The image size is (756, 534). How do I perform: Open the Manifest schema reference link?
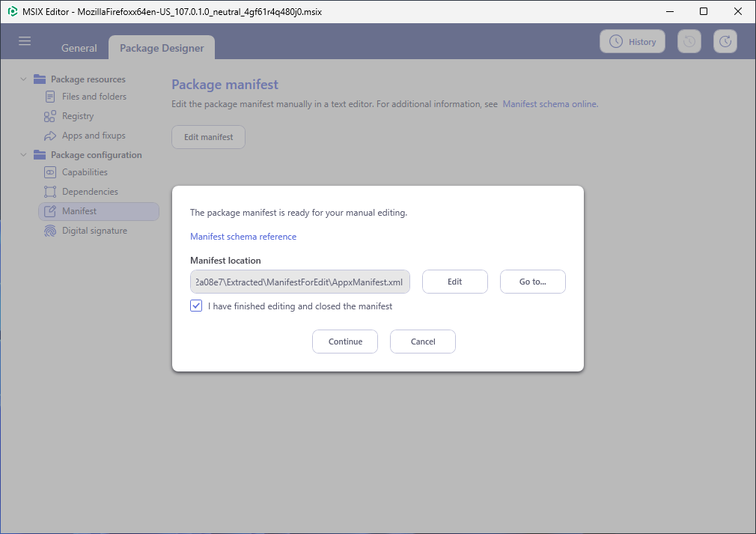click(243, 237)
